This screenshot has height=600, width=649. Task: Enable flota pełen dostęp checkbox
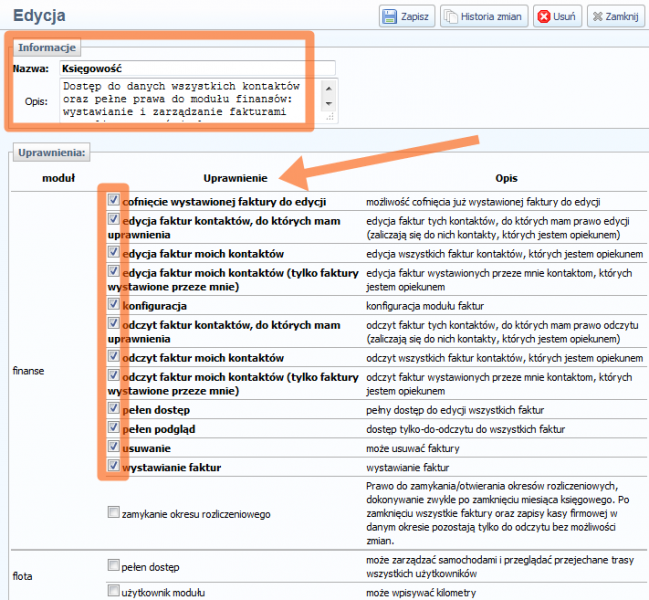pyautogui.click(x=113, y=566)
